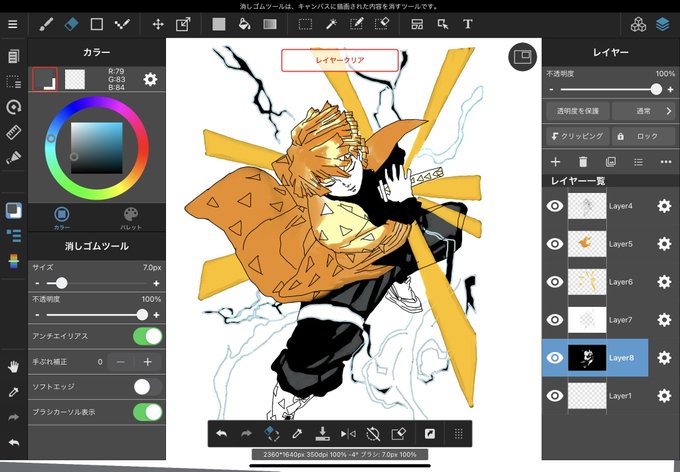Hide Layer4 with its eye icon
680x472 pixels.
[x=555, y=206]
